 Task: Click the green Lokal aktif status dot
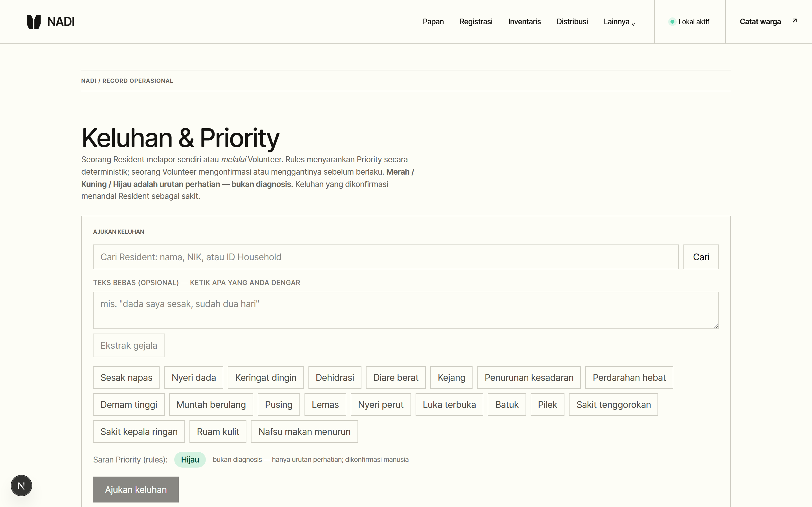tap(672, 22)
